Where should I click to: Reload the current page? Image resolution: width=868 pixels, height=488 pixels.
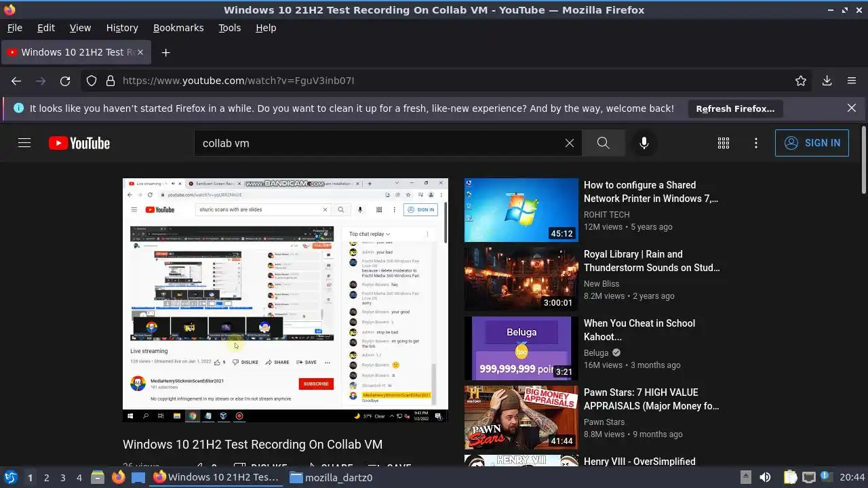(65, 81)
